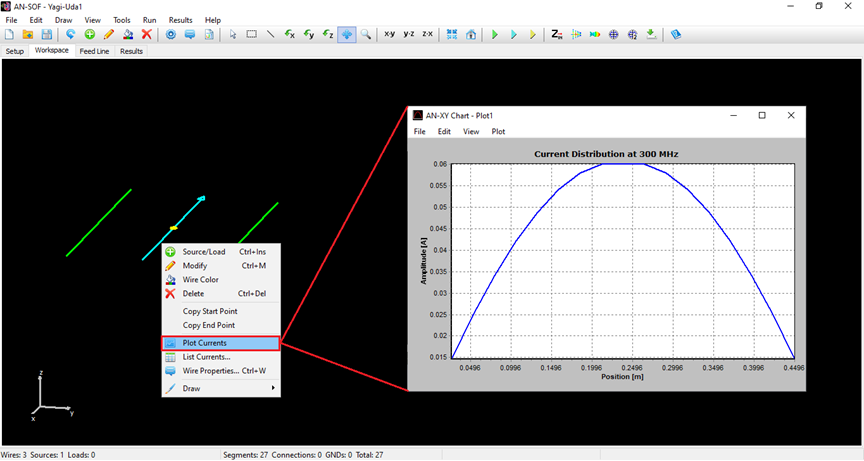Screen dimensions: 864x461
Task: Open the Results menu
Action: [x=181, y=20]
